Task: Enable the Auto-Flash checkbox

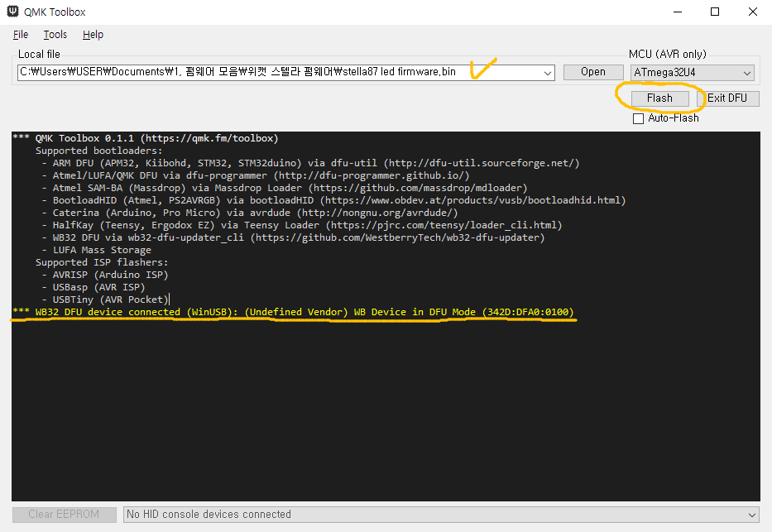Action: tap(638, 118)
